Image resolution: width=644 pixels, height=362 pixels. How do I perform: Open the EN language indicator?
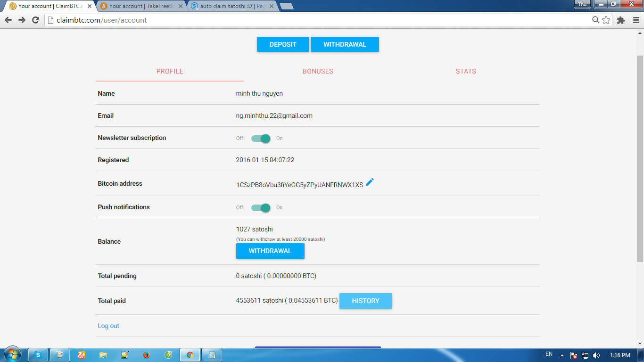pos(549,354)
